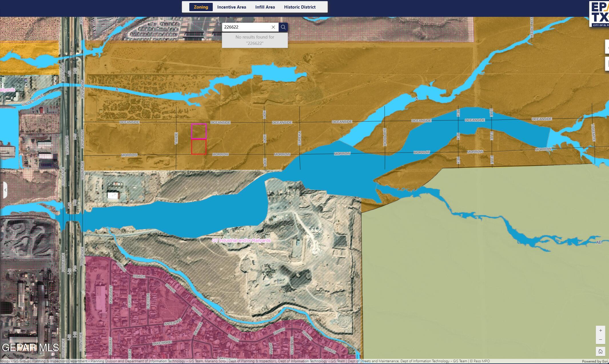Select the magenta outlined parcel
This screenshot has height=364, width=609.
[x=199, y=131]
